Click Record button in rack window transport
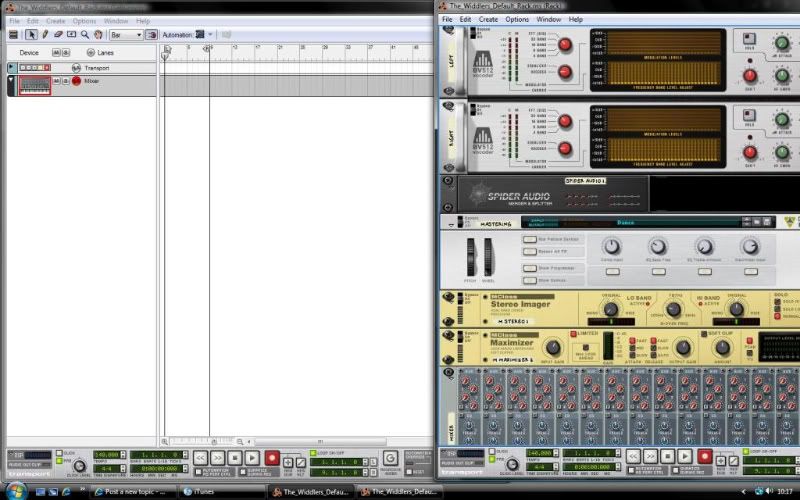The image size is (800, 500). click(705, 456)
